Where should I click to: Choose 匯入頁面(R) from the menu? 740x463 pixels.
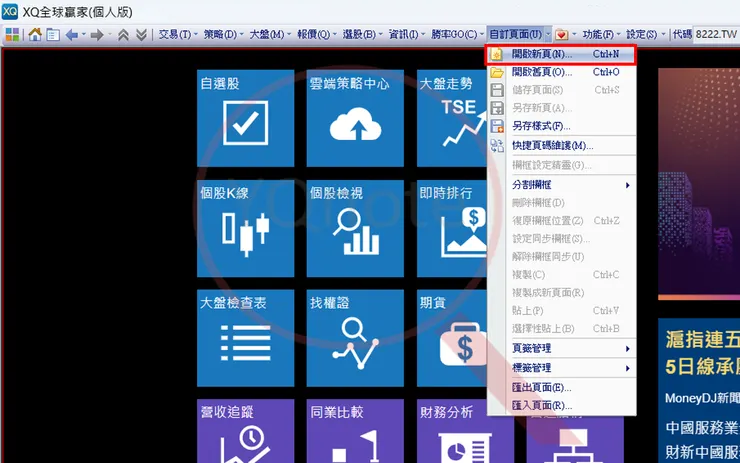(561, 405)
